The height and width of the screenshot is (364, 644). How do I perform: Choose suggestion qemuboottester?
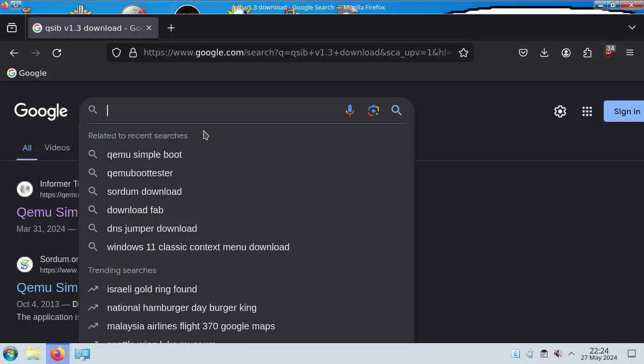click(x=246, y=173)
